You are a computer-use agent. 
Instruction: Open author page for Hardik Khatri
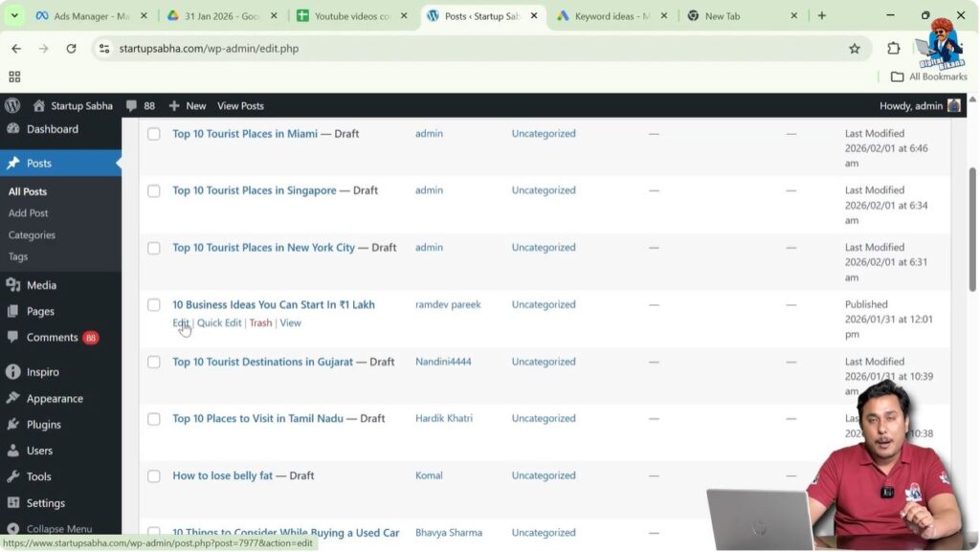coord(443,418)
